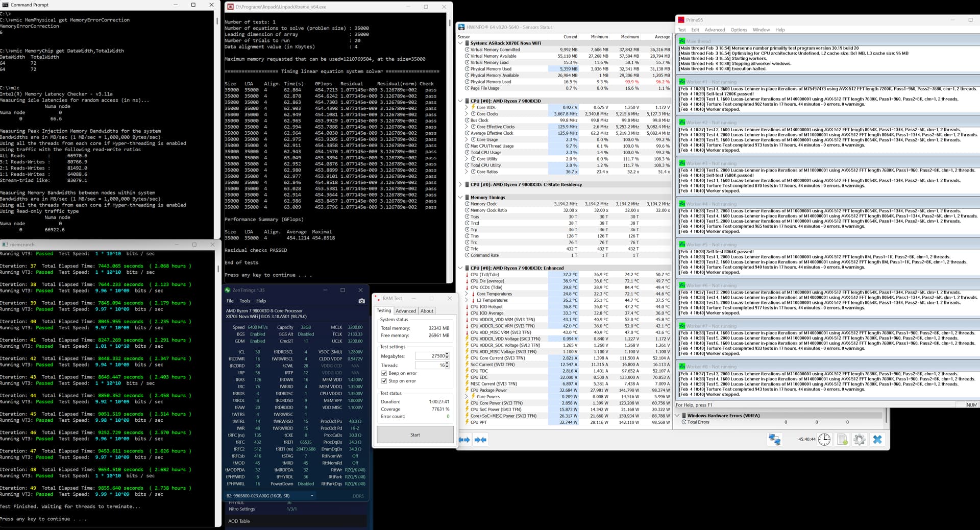Click HWiNFO expand columns left-right arrows icon
Screen dimensions: 980x530
(x=464, y=440)
